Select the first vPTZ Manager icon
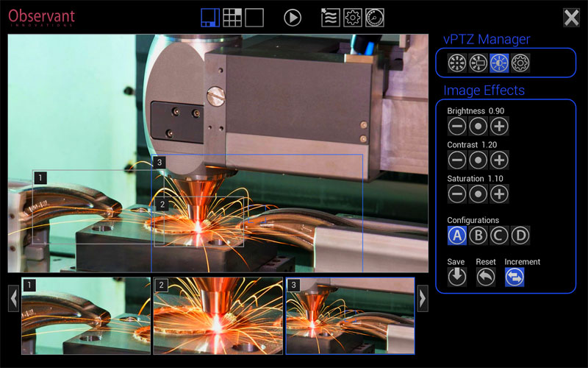 pyautogui.click(x=457, y=63)
